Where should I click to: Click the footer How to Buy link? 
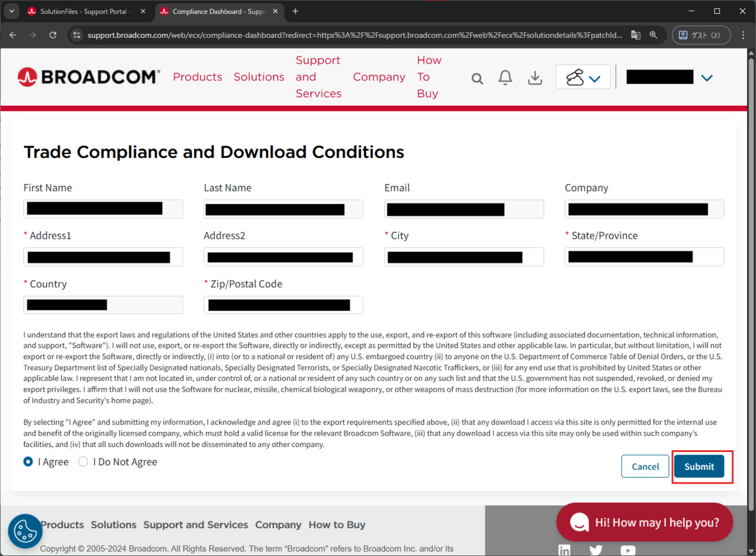coord(336,525)
